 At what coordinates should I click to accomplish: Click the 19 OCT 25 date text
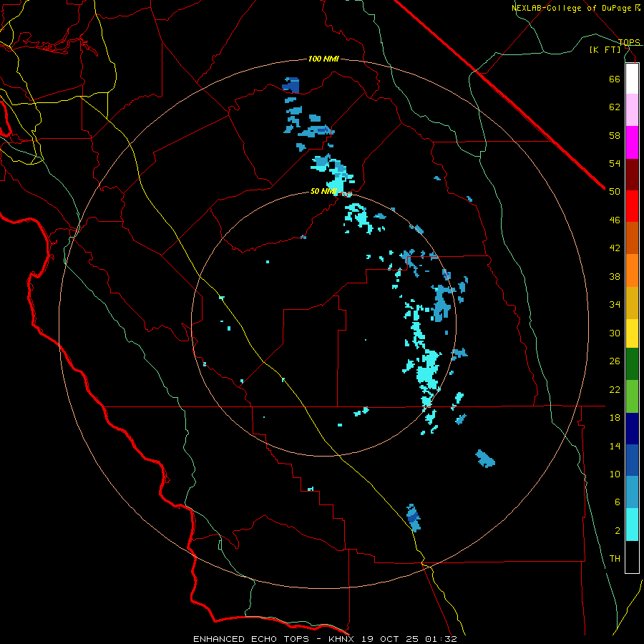click(x=391, y=639)
